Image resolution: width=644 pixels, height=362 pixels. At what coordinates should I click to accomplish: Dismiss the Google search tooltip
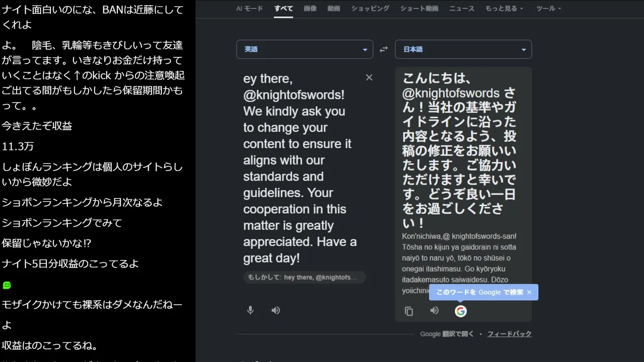coord(529,292)
